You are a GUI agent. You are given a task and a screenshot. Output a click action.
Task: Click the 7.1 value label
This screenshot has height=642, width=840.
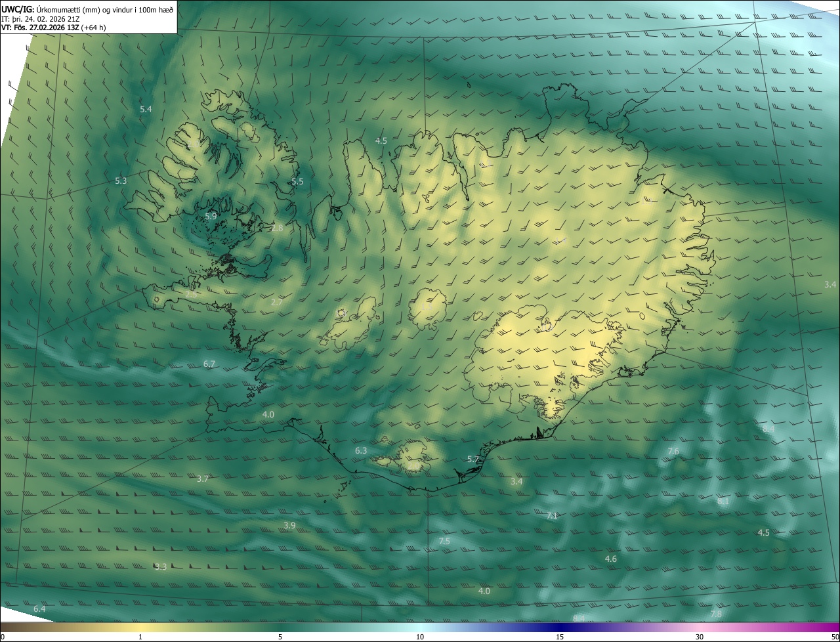coord(552,516)
